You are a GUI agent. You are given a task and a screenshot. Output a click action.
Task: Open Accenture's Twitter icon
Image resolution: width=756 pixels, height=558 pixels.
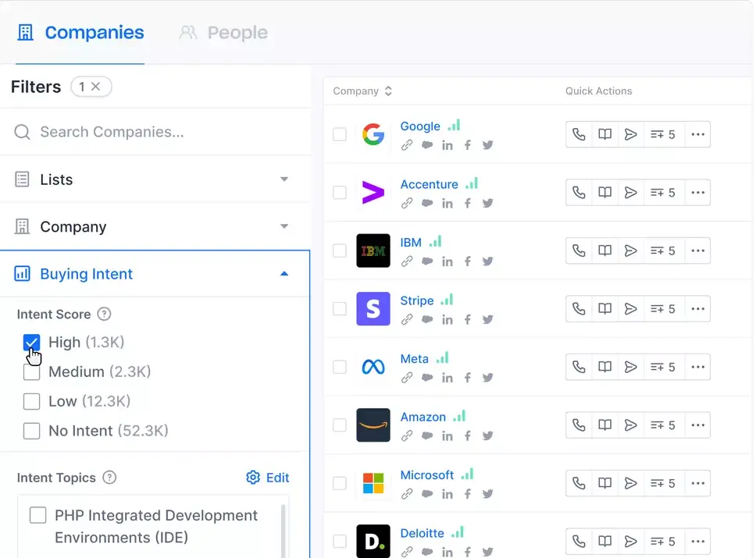tap(488, 204)
